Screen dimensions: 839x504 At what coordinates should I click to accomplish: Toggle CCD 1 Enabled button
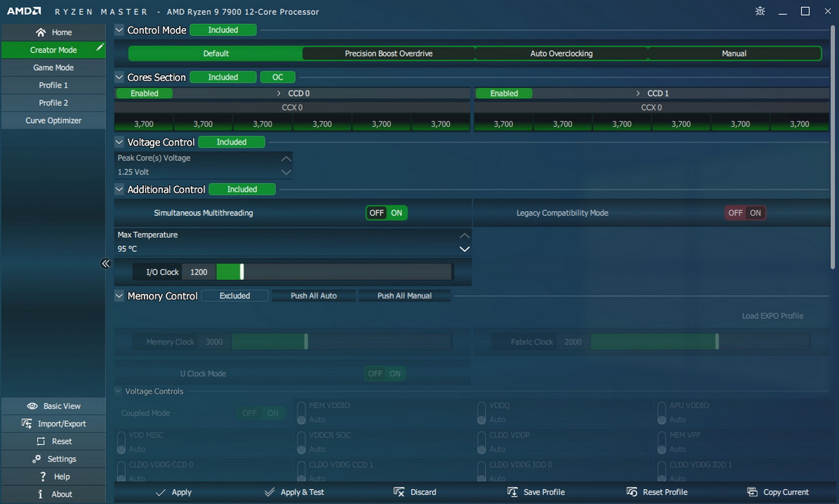pos(504,93)
